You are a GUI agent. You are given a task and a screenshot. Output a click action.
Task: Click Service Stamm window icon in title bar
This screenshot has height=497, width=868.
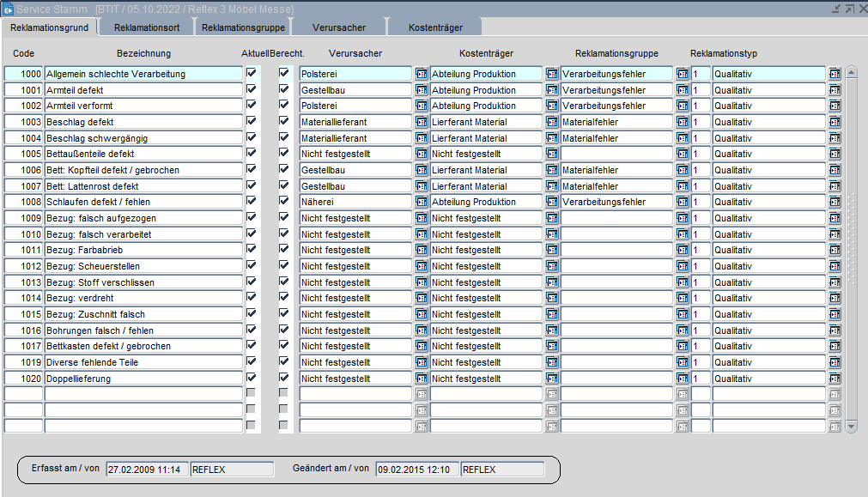8,8
